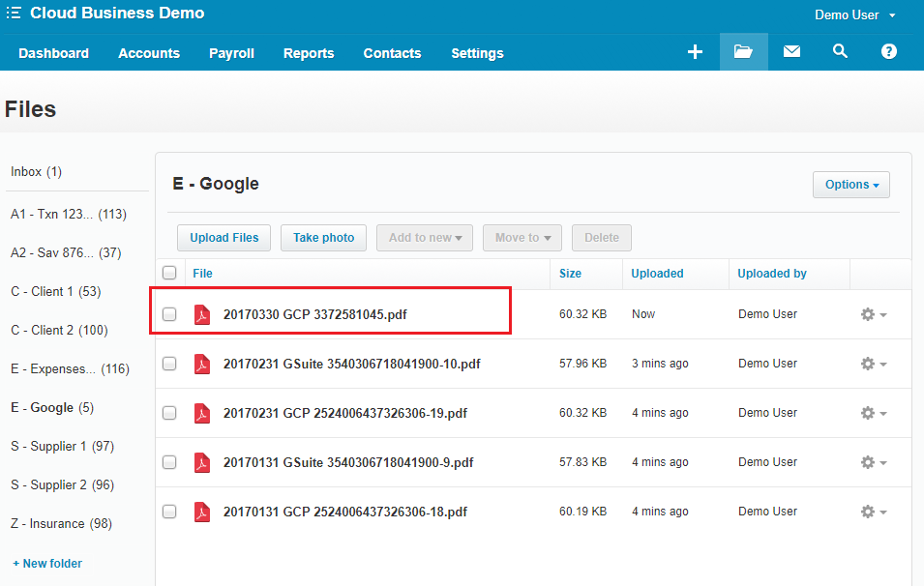Open the Move to dropdown
This screenshot has height=586, width=924.
click(522, 238)
